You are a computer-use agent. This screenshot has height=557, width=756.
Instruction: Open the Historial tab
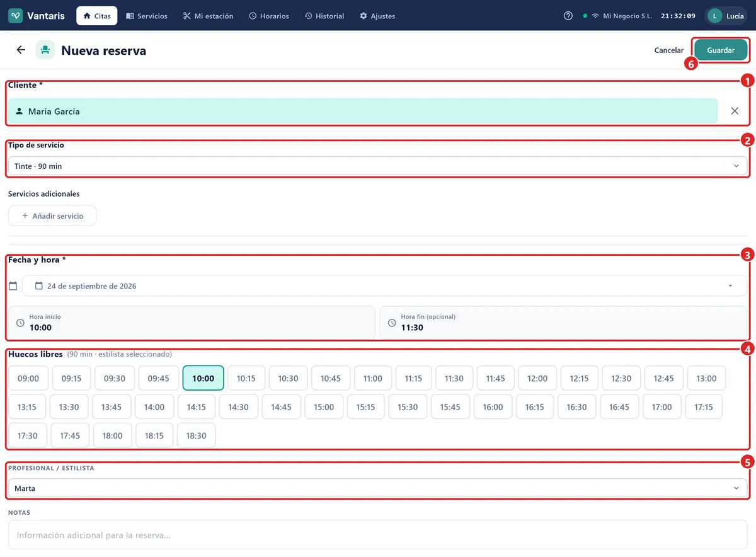pos(324,16)
